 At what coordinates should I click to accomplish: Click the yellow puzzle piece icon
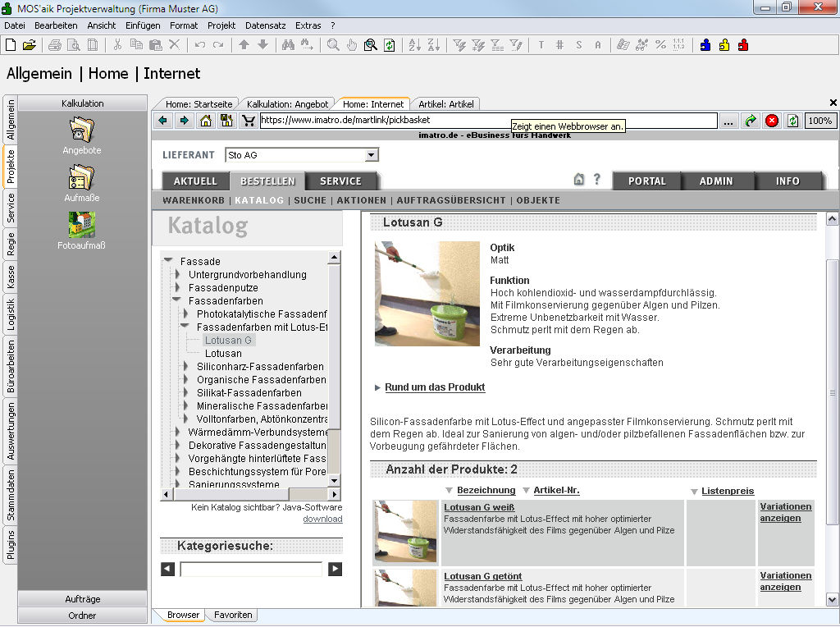(724, 45)
